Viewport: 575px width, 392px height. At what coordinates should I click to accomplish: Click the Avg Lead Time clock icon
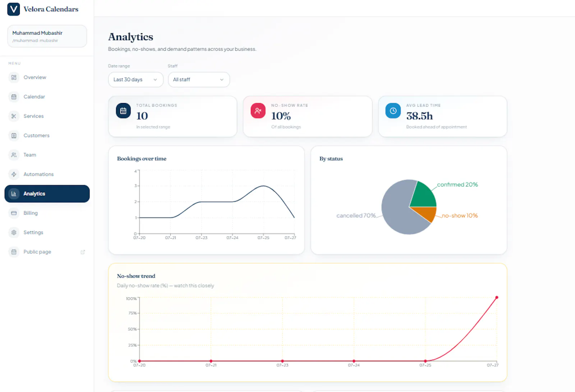coord(393,111)
